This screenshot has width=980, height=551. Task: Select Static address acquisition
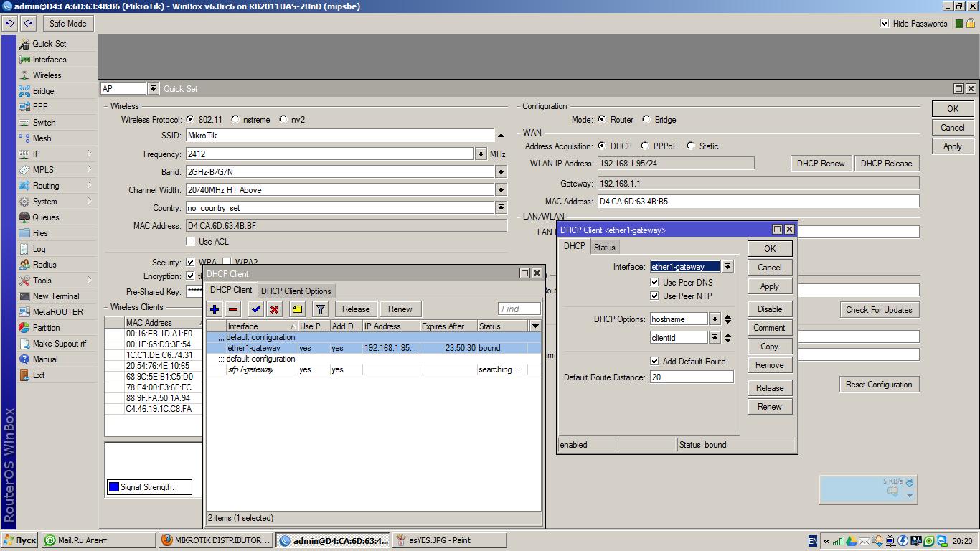[691, 146]
